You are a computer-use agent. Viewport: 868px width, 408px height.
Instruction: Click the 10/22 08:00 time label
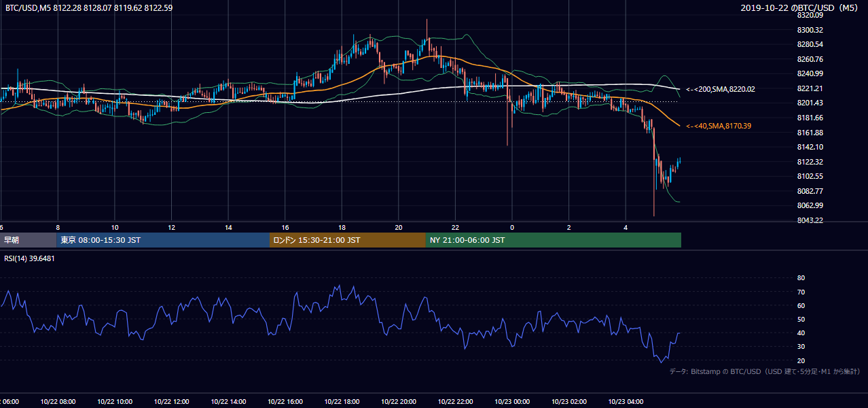58,402
